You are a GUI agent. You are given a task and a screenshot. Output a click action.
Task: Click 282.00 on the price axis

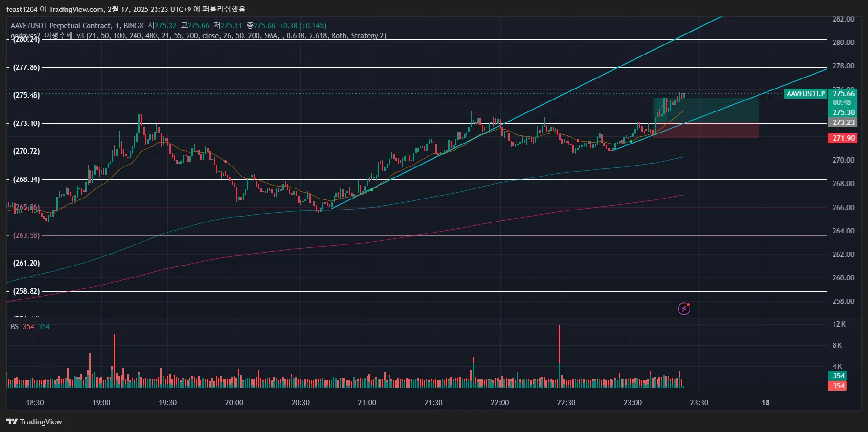click(843, 19)
